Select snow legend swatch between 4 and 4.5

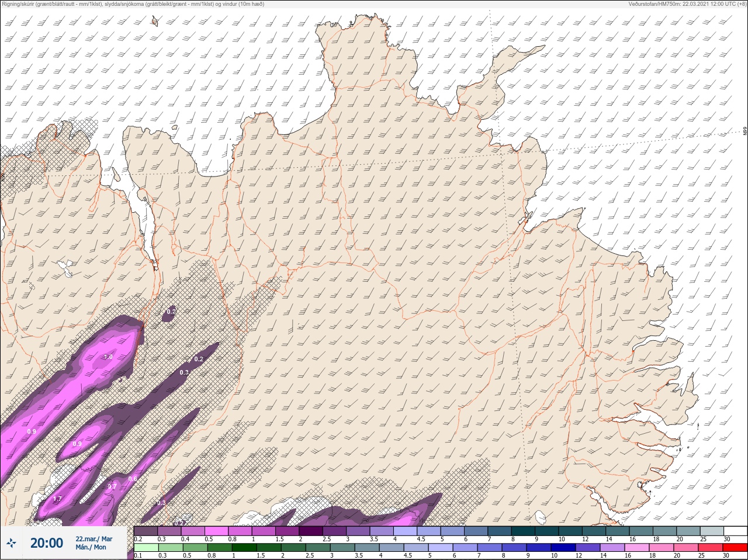click(x=406, y=531)
